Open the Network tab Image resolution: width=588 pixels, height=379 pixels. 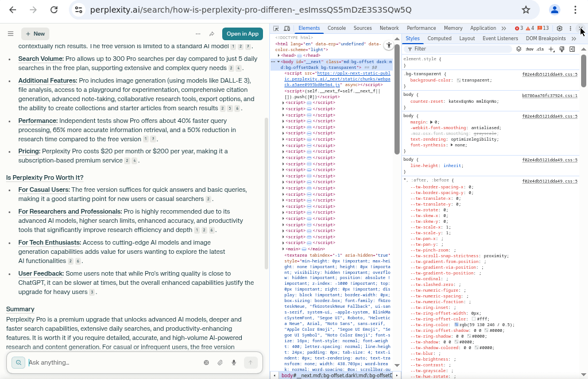389,28
